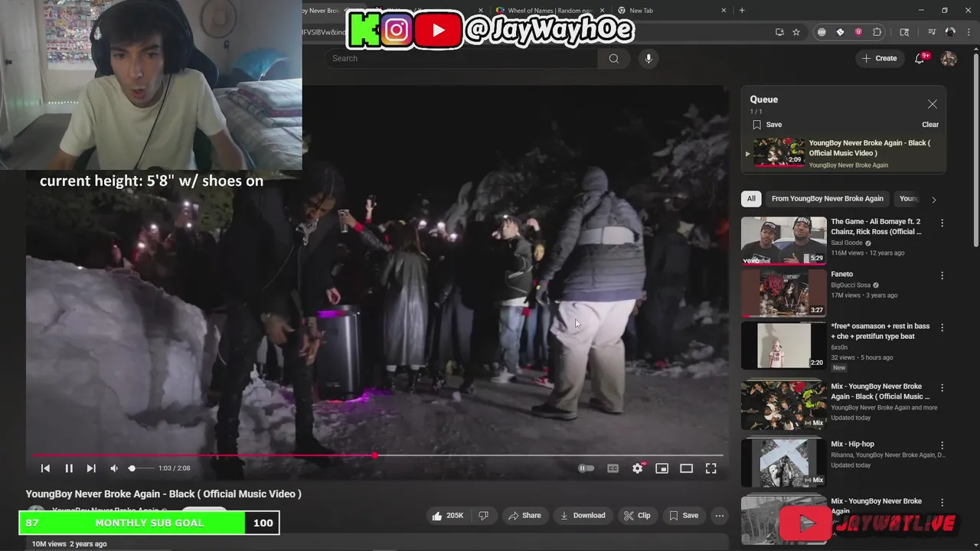Open the pink shield extension icon
The height and width of the screenshot is (551, 980).
click(858, 32)
